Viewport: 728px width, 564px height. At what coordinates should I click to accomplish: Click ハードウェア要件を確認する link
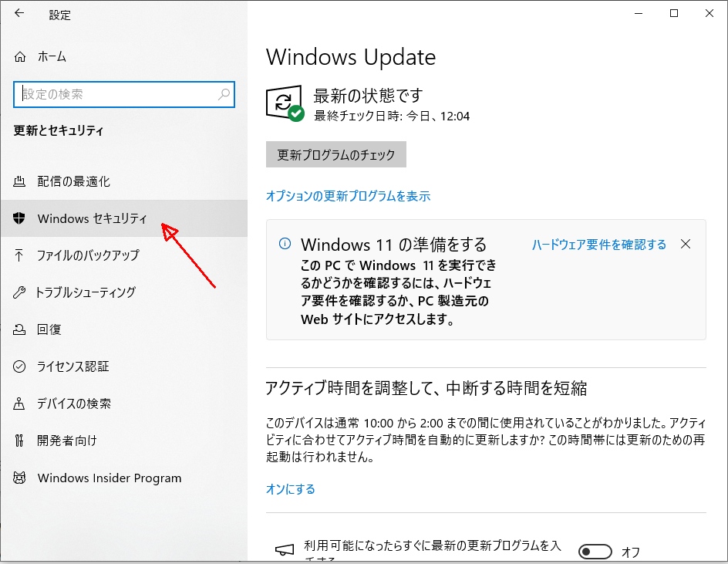598,245
